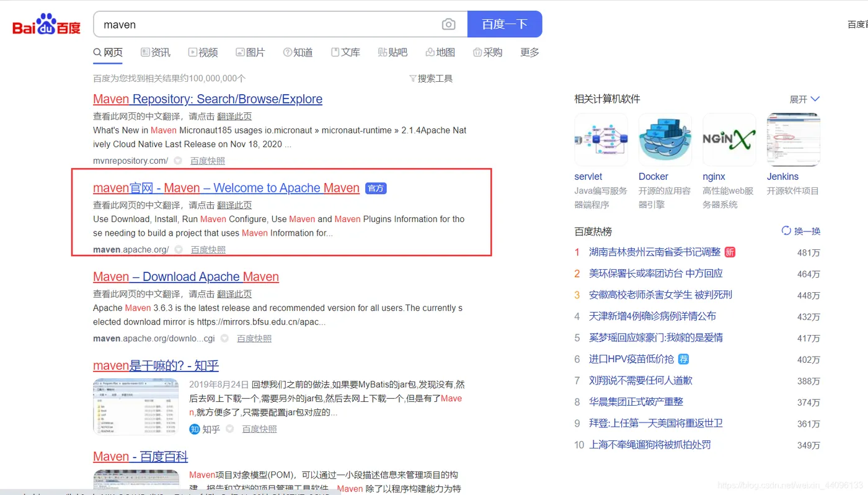The height and width of the screenshot is (495, 868).
Task: Click the thumbnail of the 知乎 result
Action: [136, 406]
